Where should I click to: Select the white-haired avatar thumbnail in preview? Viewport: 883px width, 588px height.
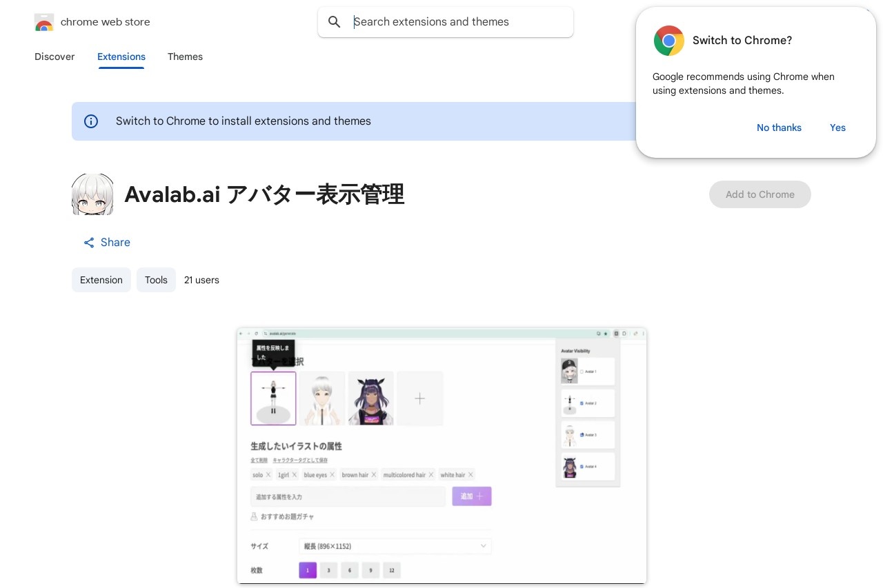click(x=322, y=398)
